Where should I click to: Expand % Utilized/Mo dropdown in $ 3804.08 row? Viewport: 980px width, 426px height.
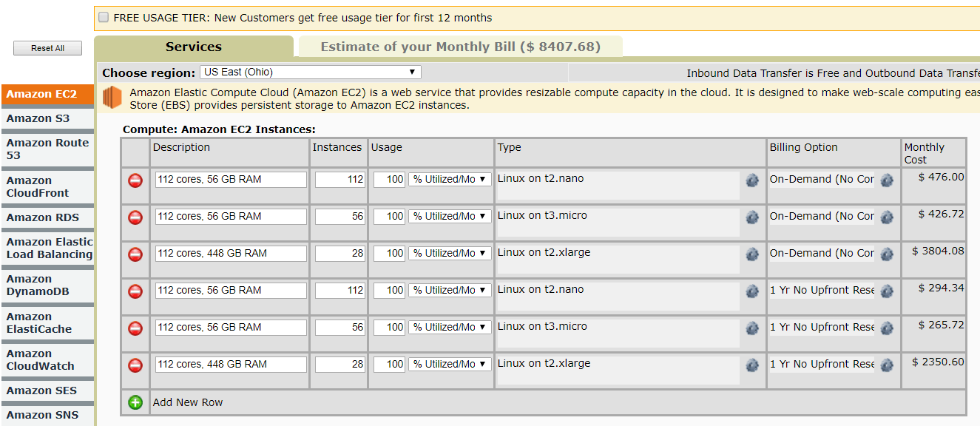pyautogui.click(x=450, y=254)
